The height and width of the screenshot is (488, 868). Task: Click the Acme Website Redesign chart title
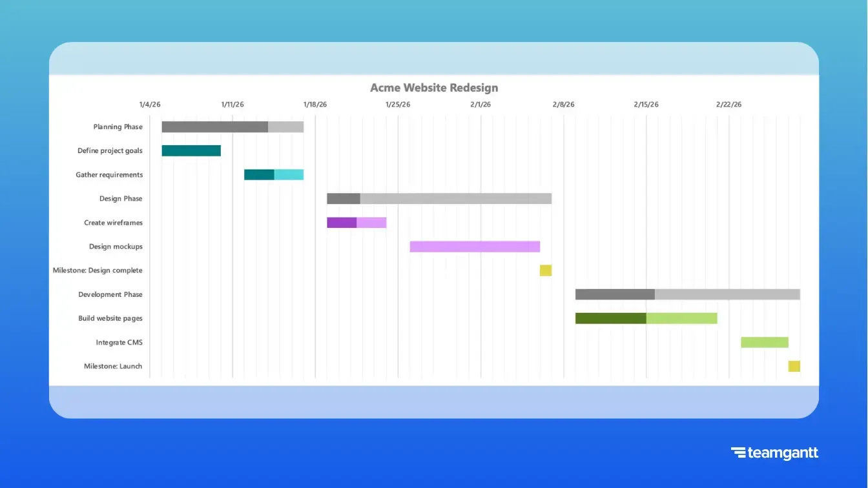tap(434, 88)
